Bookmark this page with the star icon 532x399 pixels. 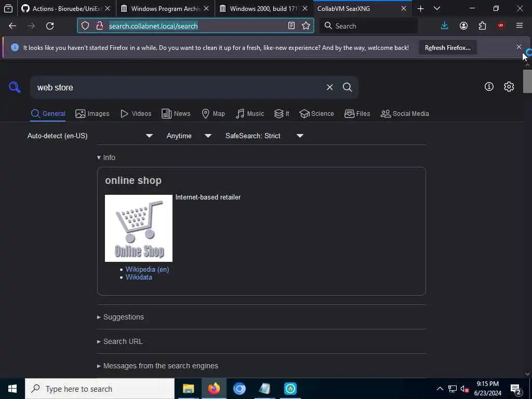click(305, 25)
